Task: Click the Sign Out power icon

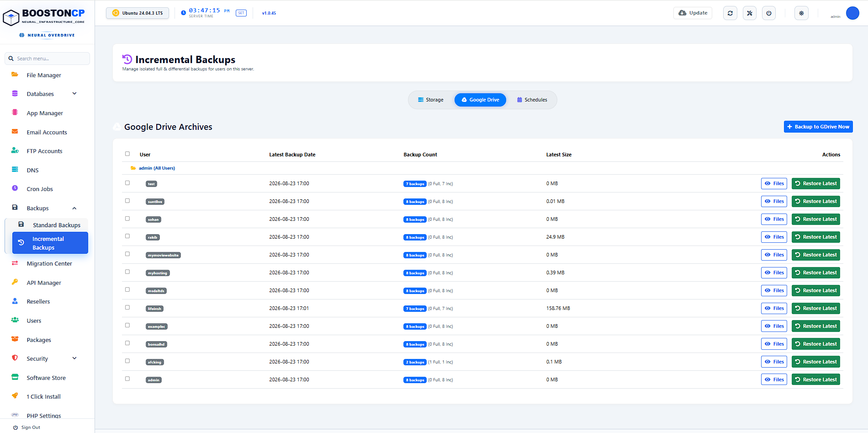Action: tap(16, 428)
